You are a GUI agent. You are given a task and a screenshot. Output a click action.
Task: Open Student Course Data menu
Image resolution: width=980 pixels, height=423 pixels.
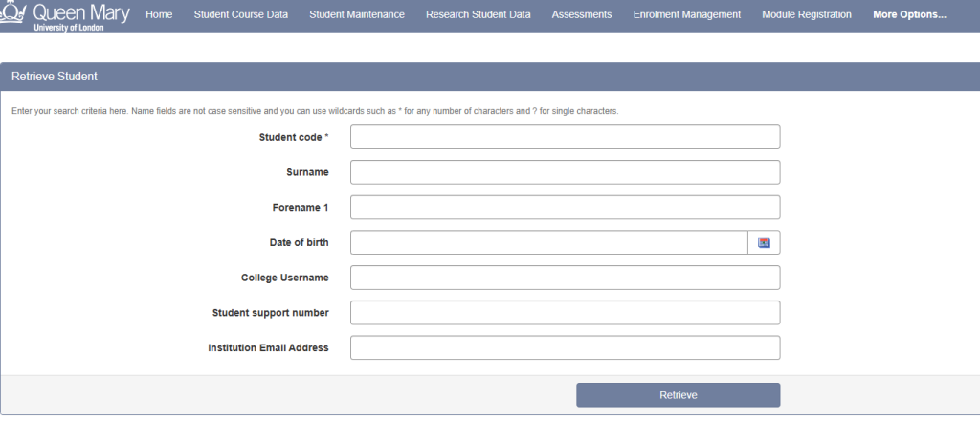click(240, 14)
